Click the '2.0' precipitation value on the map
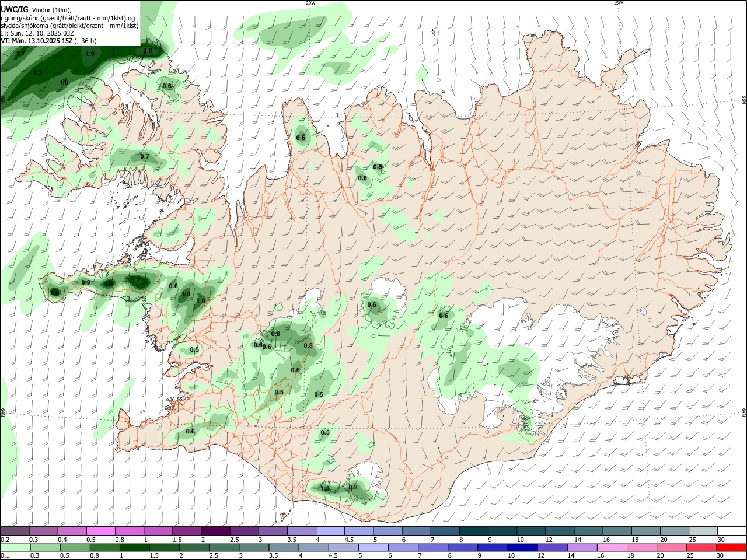The height and width of the screenshot is (560, 747). click(148, 51)
